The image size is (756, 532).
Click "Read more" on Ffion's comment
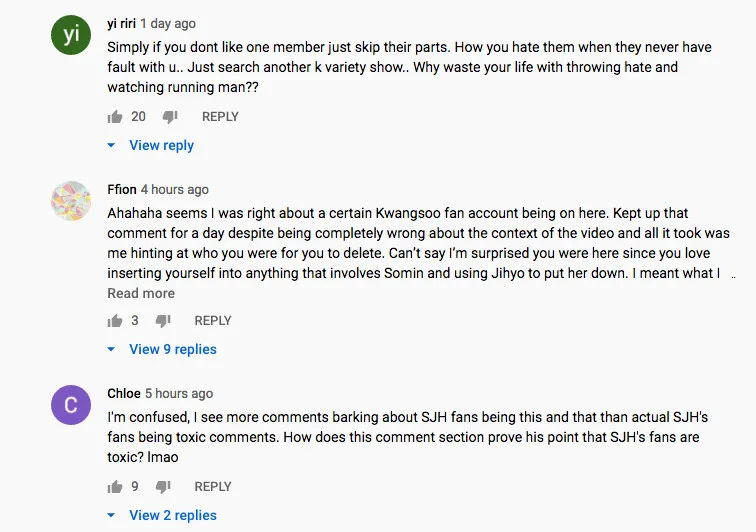point(141,294)
